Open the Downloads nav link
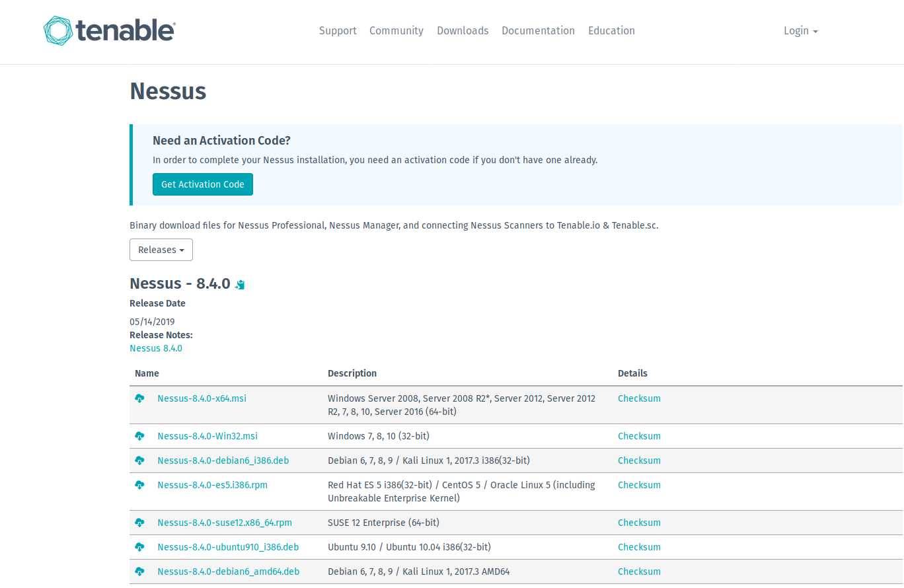The height and width of the screenshot is (588, 904). [x=463, y=30]
